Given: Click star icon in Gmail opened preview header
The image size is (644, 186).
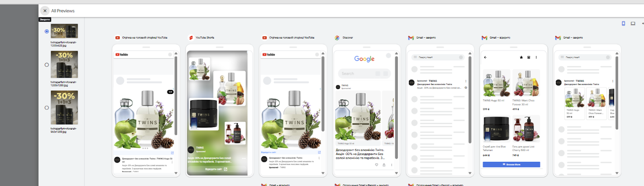Looking at the screenshot, I should pos(521,58).
